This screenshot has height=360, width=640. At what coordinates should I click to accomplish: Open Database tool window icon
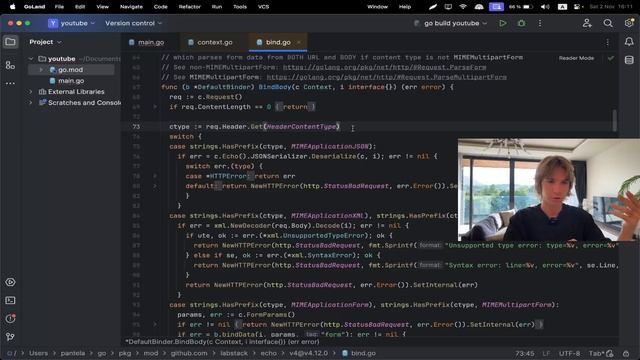(629, 60)
